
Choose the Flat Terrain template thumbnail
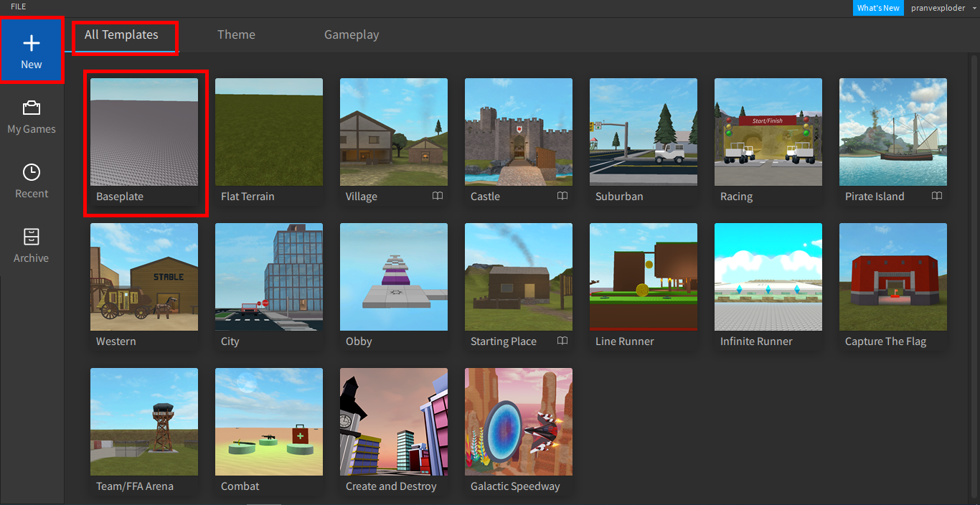point(269,132)
